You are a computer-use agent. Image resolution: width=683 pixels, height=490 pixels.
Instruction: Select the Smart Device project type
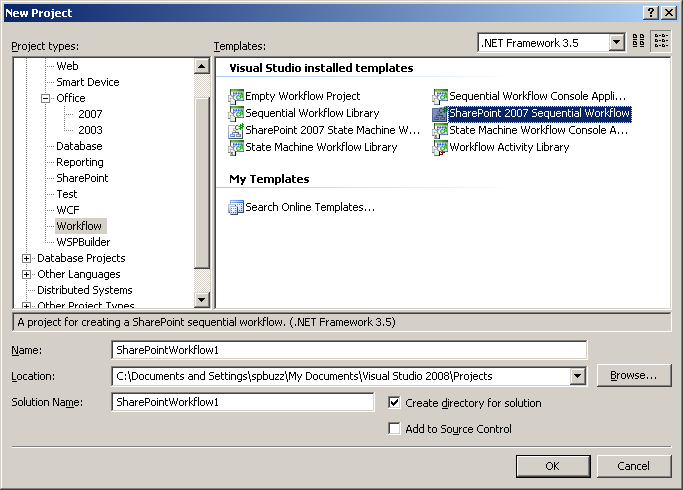(x=88, y=82)
